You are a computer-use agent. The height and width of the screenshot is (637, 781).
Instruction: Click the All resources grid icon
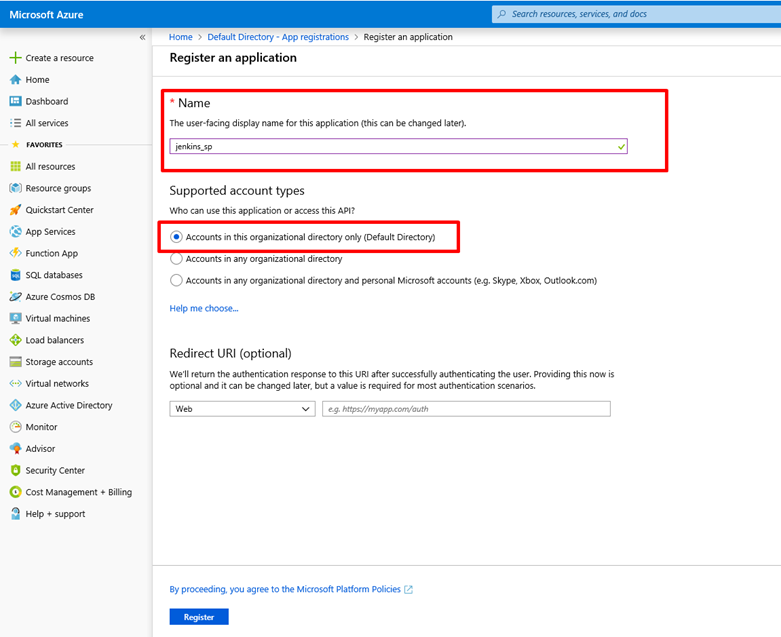pyautogui.click(x=15, y=166)
